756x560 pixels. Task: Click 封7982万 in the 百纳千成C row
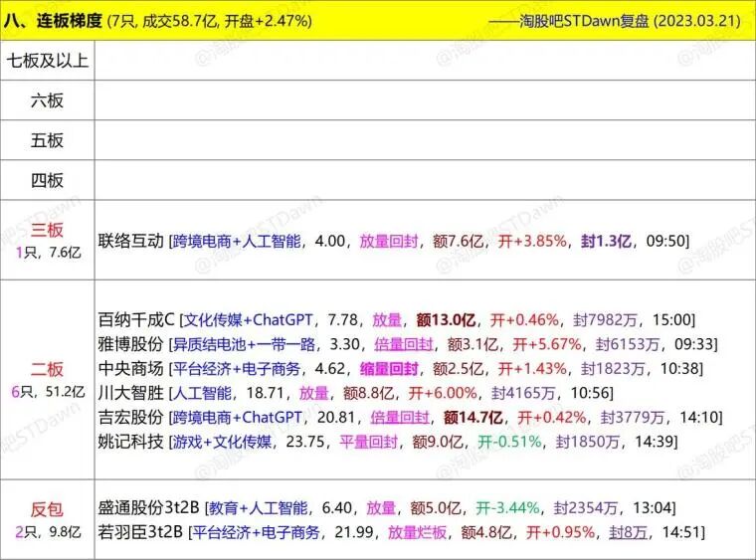tap(606, 319)
